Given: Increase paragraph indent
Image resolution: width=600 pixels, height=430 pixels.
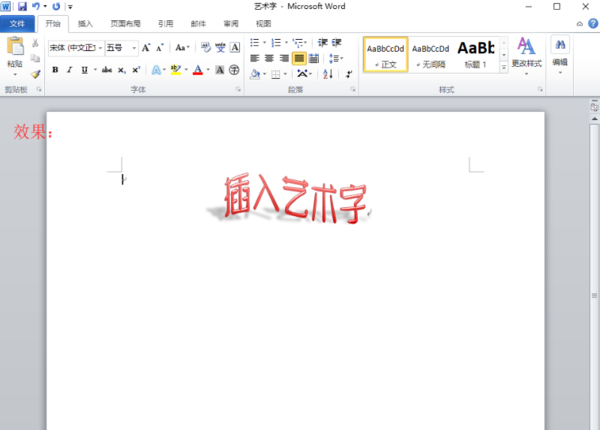Looking at the screenshot, I should coord(336,42).
